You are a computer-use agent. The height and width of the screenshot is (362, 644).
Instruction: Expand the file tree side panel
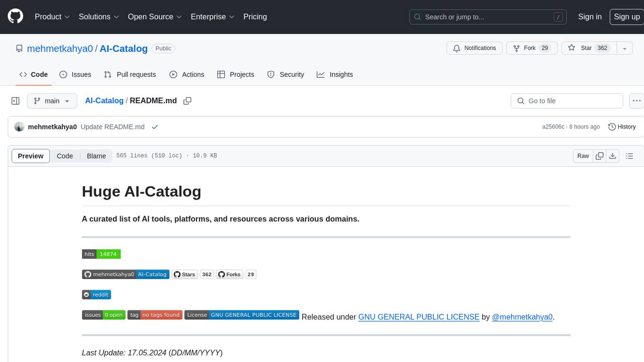pyautogui.click(x=16, y=101)
